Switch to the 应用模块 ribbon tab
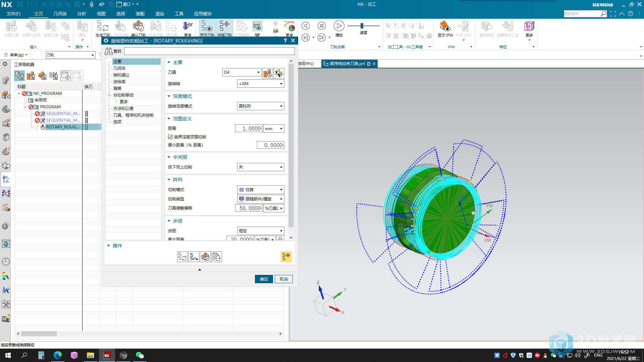 pyautogui.click(x=203, y=14)
